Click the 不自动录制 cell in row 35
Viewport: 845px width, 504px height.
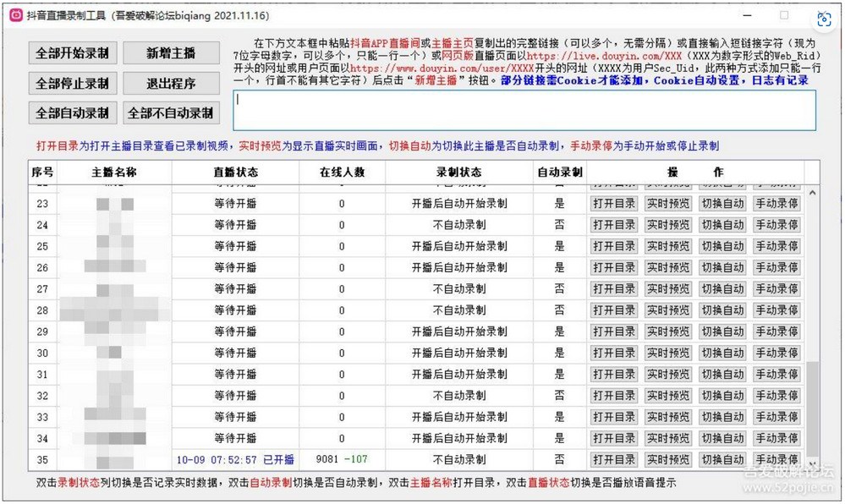point(459,460)
